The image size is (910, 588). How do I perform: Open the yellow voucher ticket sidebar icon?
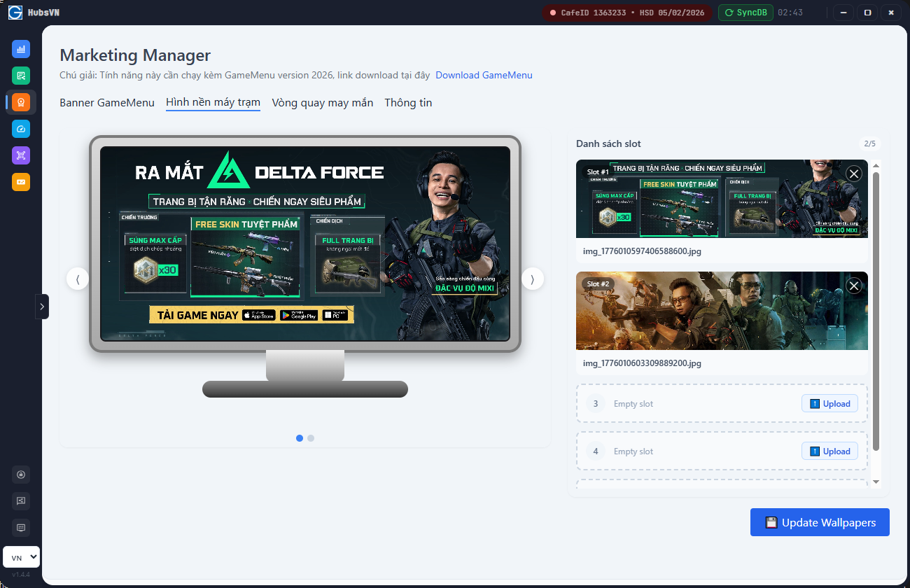[x=21, y=182]
